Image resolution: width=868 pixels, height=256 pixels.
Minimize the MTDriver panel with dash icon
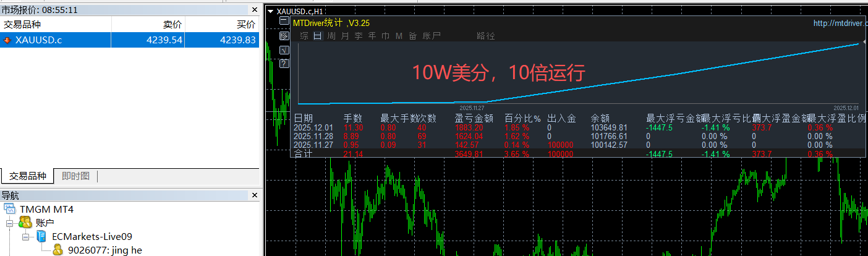coord(284,21)
